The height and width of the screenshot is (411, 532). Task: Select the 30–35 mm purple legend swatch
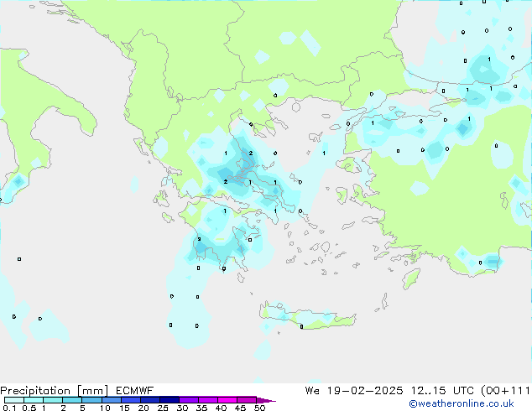(188, 400)
